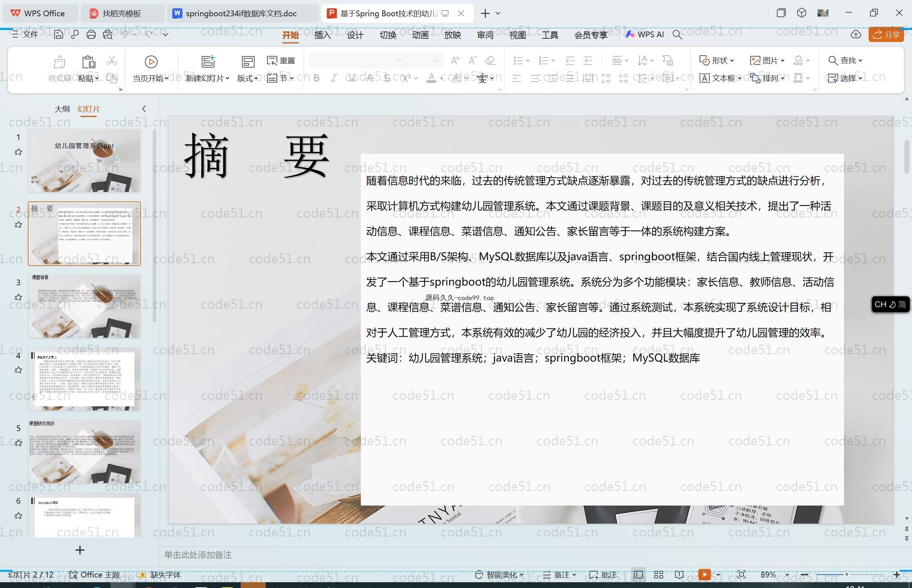Toggle center text alignment
Screen dimensions: 912x588
(x=534, y=78)
